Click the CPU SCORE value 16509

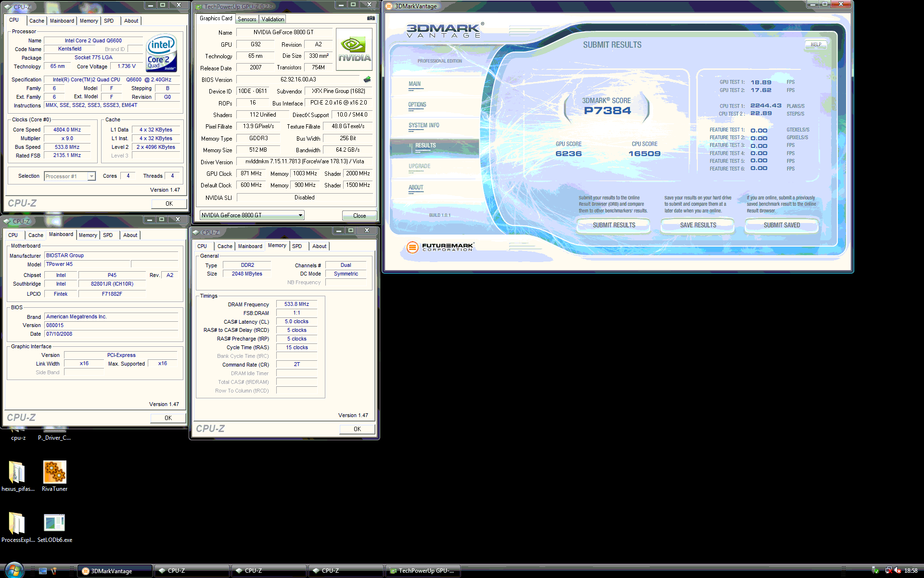(x=644, y=154)
